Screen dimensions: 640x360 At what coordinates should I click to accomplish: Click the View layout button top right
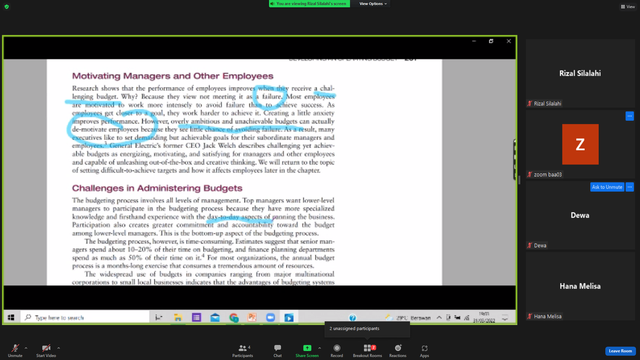[x=628, y=7]
